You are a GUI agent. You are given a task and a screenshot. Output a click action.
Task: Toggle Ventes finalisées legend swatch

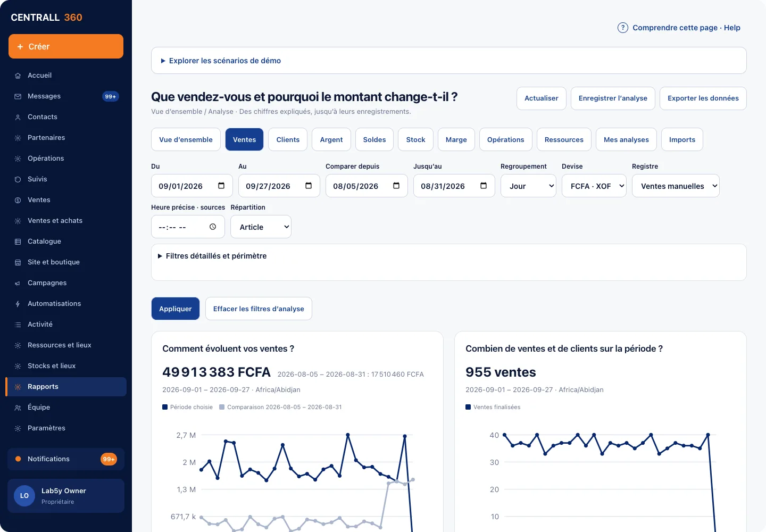pyautogui.click(x=468, y=407)
